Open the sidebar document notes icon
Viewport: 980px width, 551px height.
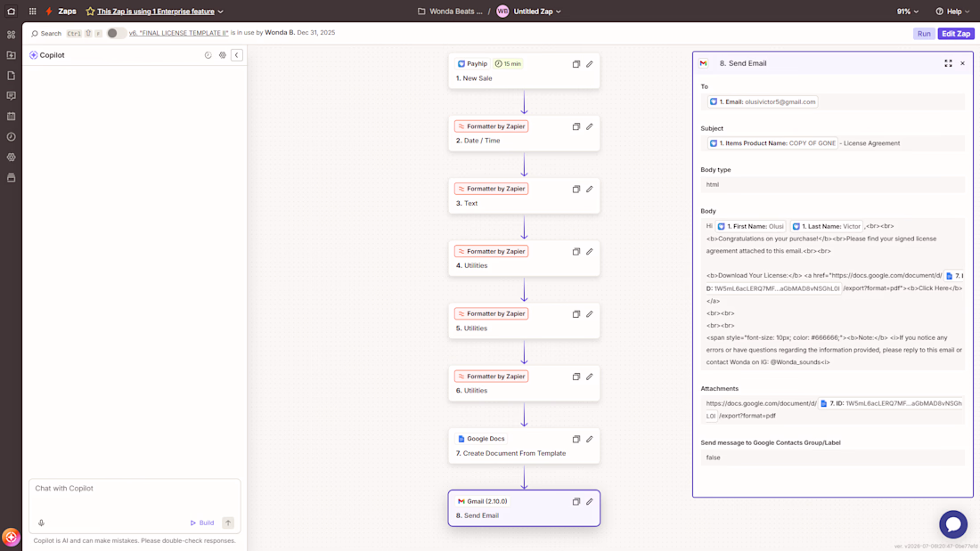point(12,76)
